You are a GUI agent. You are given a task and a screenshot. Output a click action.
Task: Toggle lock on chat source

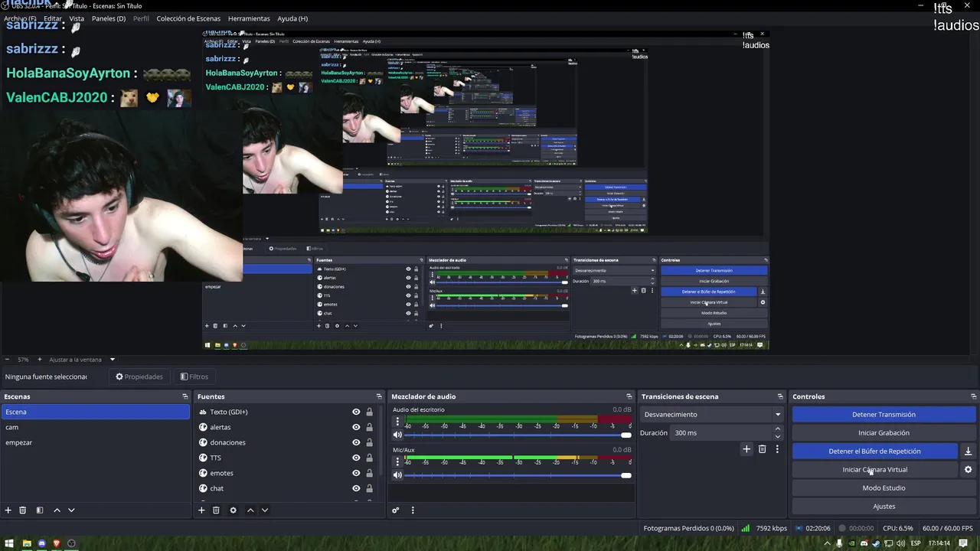(369, 488)
